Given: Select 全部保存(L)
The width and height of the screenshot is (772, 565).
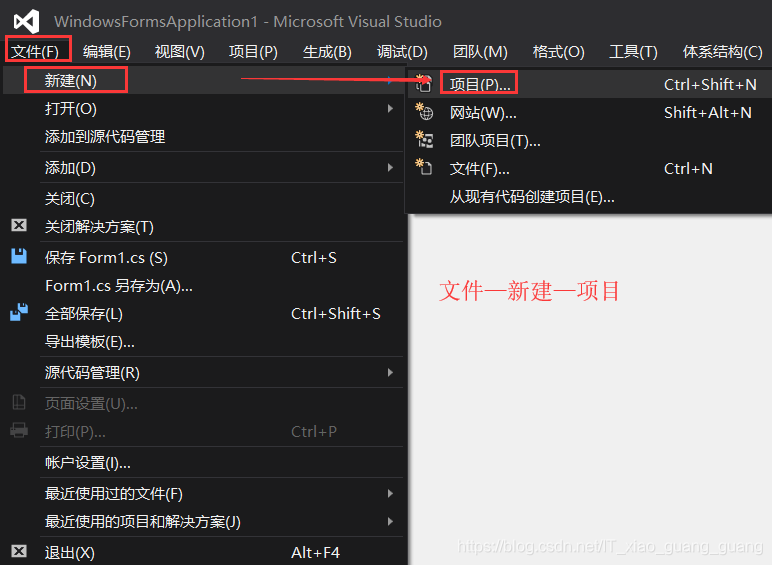Looking at the screenshot, I should click(204, 314).
